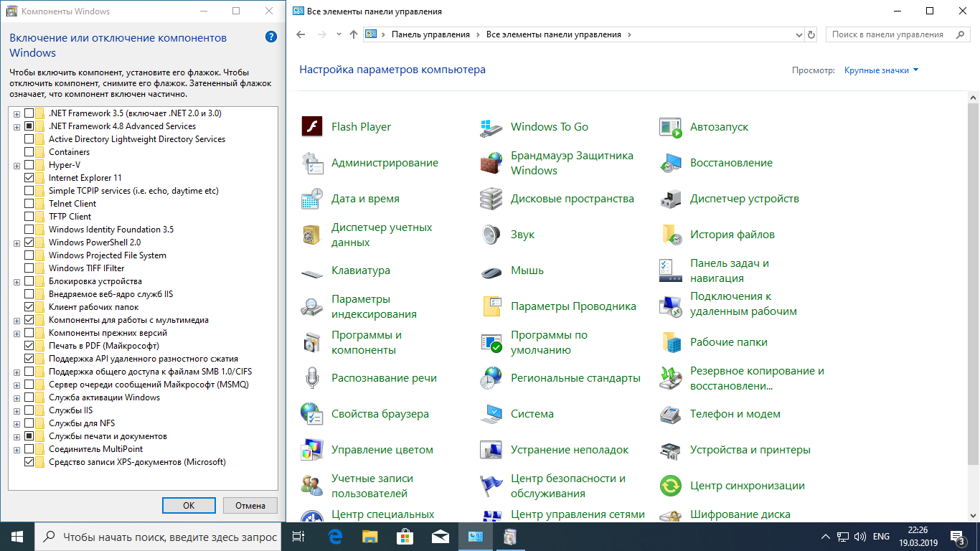The image size is (980, 551).
Task: Expand the Hyper-V tree node
Action: tap(17, 165)
